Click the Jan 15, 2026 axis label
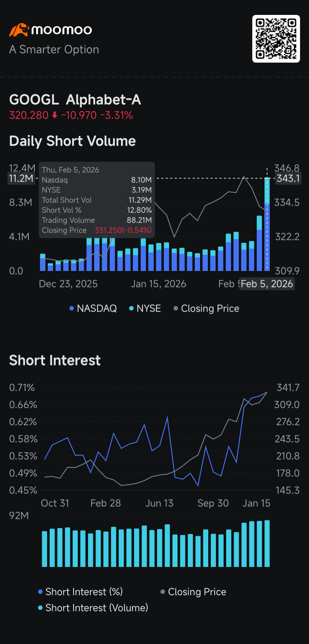Viewport: 309px width, 644px height. 159,284
